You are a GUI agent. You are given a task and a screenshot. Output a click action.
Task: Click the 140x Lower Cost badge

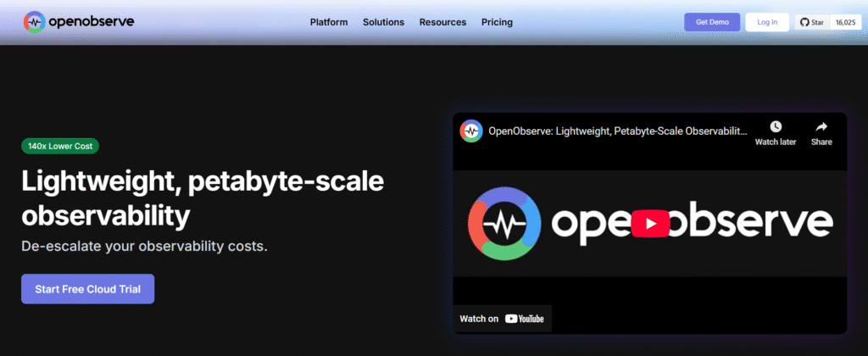tap(61, 146)
